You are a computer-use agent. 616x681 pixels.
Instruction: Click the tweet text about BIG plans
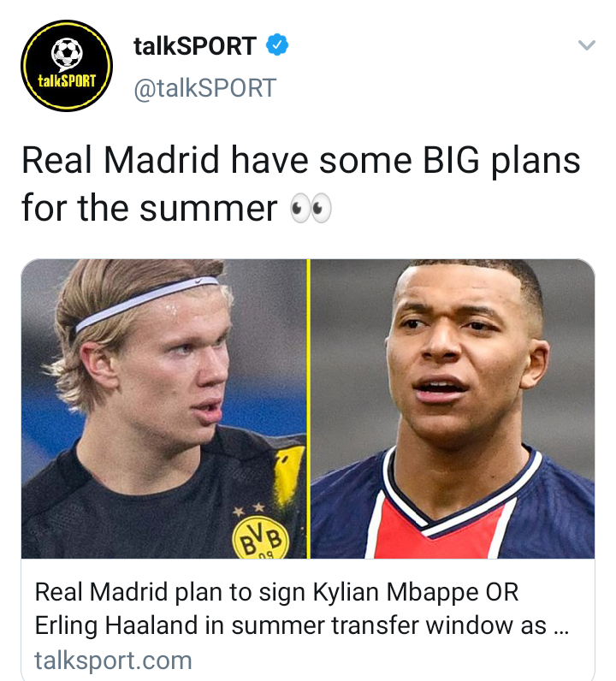(x=300, y=184)
